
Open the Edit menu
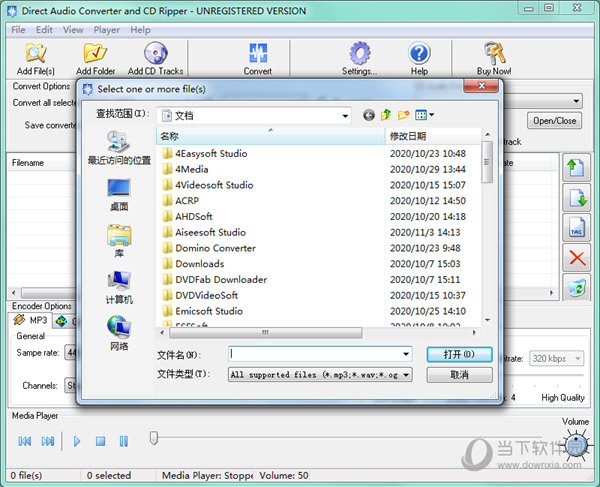[44, 30]
